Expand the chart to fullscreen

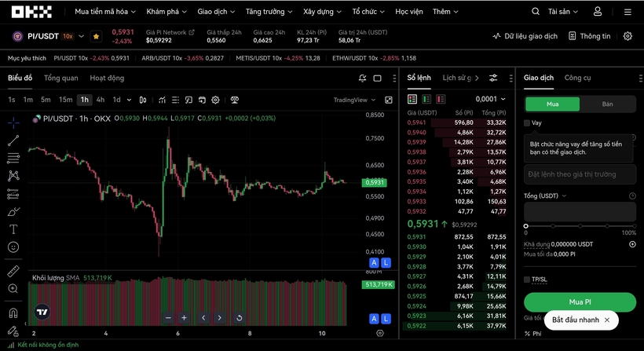tap(389, 100)
